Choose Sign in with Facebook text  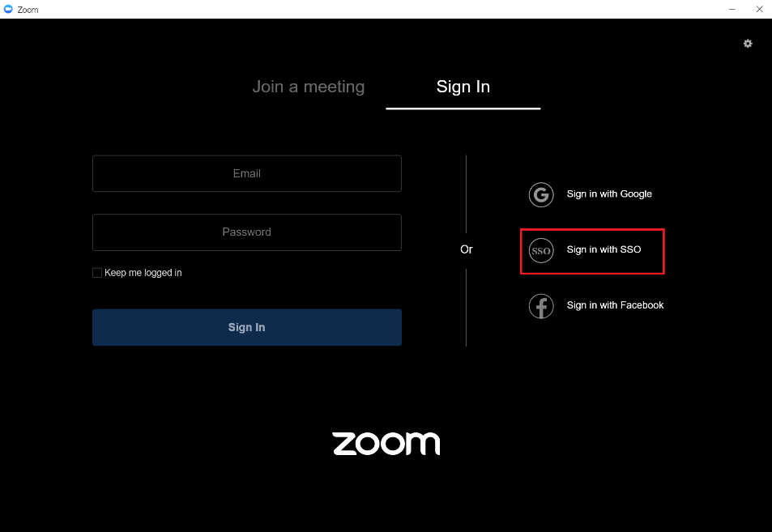615,305
